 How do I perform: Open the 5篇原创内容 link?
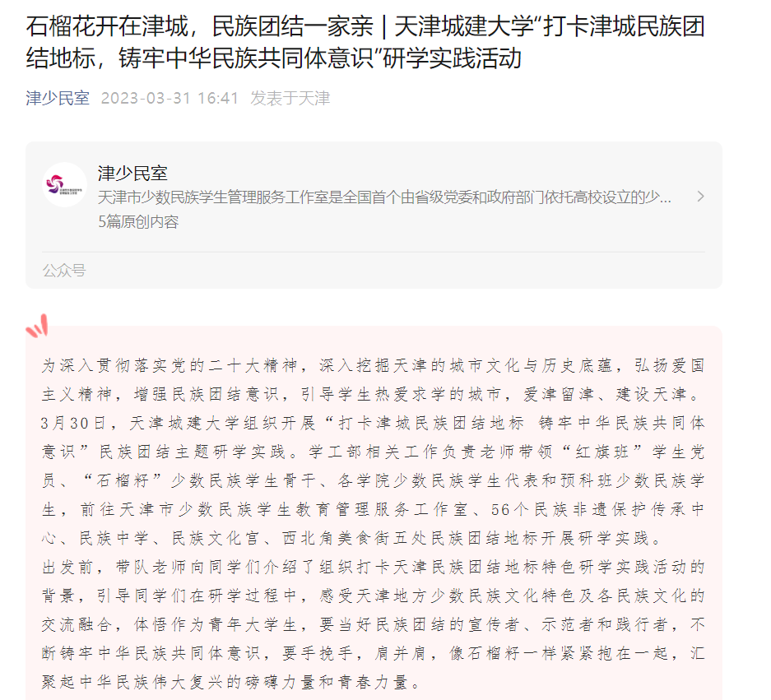[138, 222]
